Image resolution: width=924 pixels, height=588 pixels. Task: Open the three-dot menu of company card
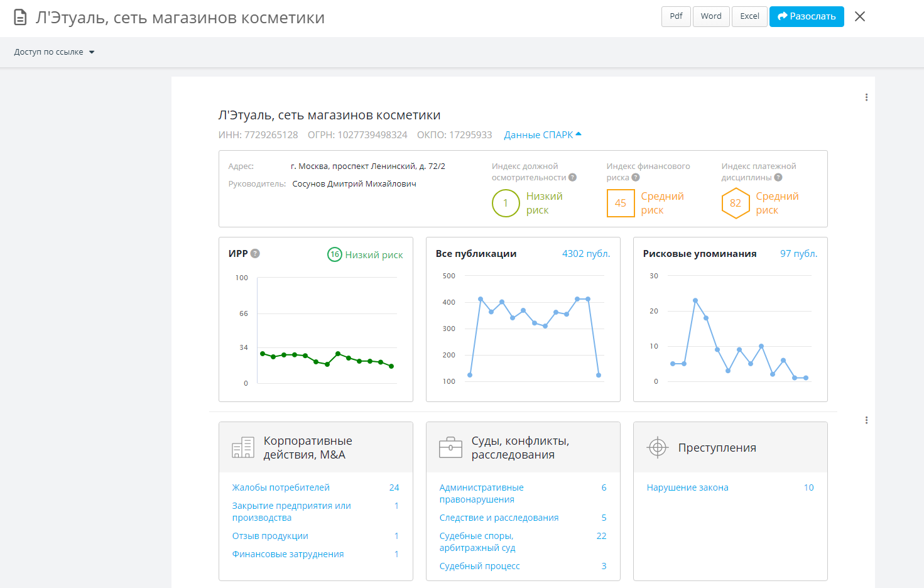866,97
